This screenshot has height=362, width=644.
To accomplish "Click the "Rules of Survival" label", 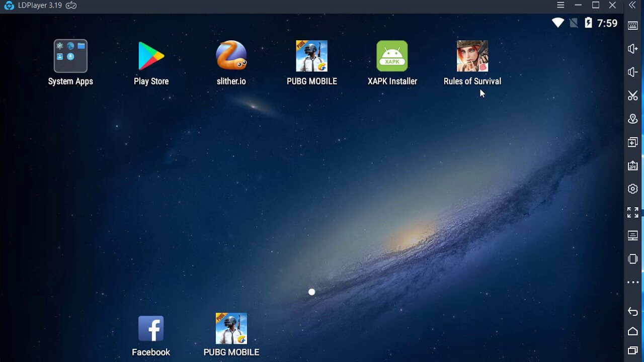I will tap(472, 81).
